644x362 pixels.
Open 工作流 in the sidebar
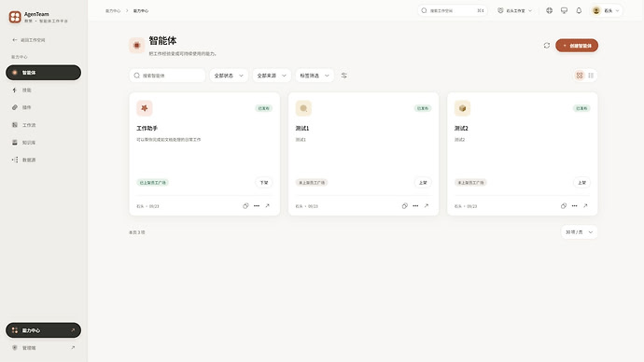tap(43, 125)
